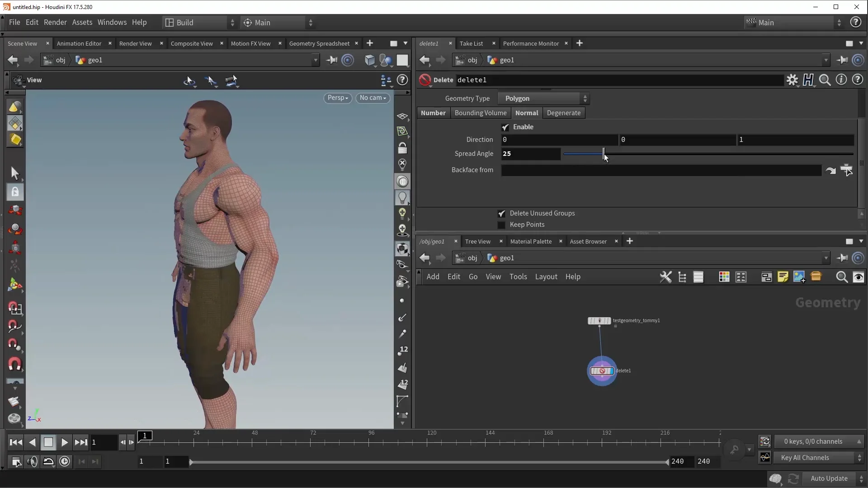This screenshot has height=488, width=868.
Task: Open tree list view in network editor
Action: pyautogui.click(x=682, y=277)
